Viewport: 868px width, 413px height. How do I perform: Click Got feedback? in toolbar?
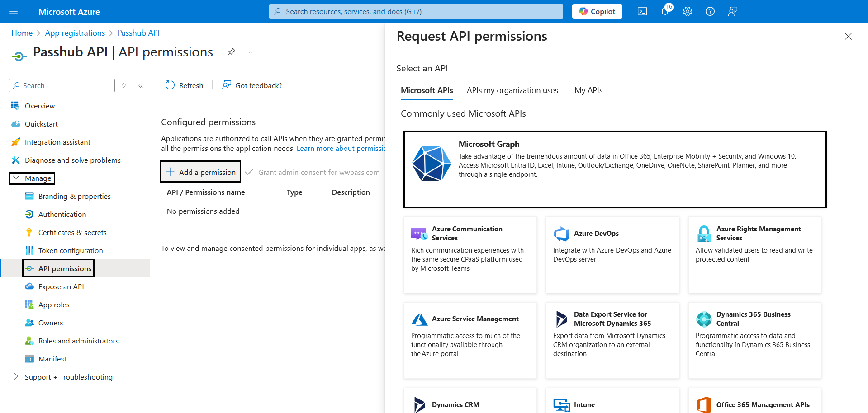click(252, 85)
